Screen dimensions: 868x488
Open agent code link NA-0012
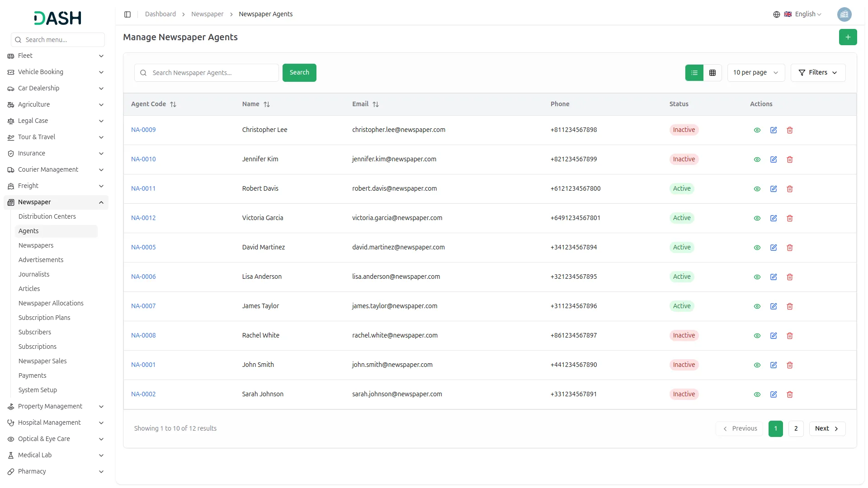143,218
